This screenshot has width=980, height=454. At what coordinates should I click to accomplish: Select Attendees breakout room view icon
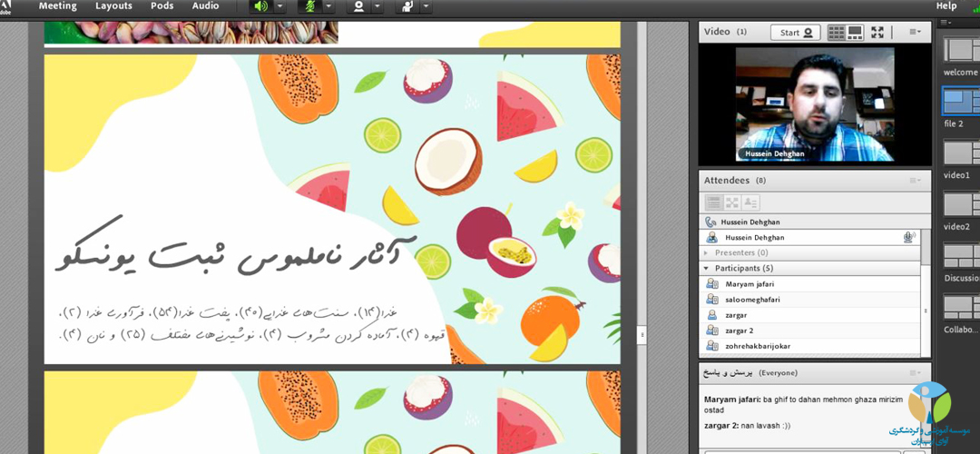[x=732, y=202]
